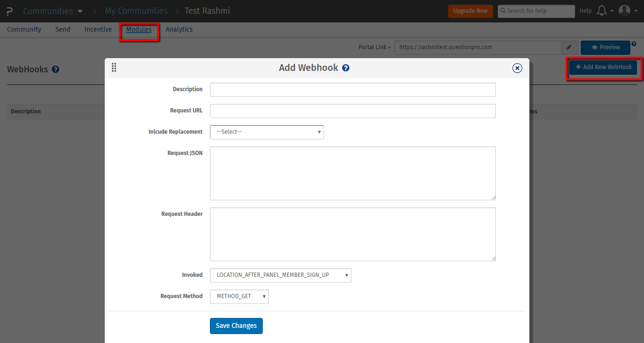Open the Incentive tab
The width and height of the screenshot is (644, 343).
[x=98, y=29]
